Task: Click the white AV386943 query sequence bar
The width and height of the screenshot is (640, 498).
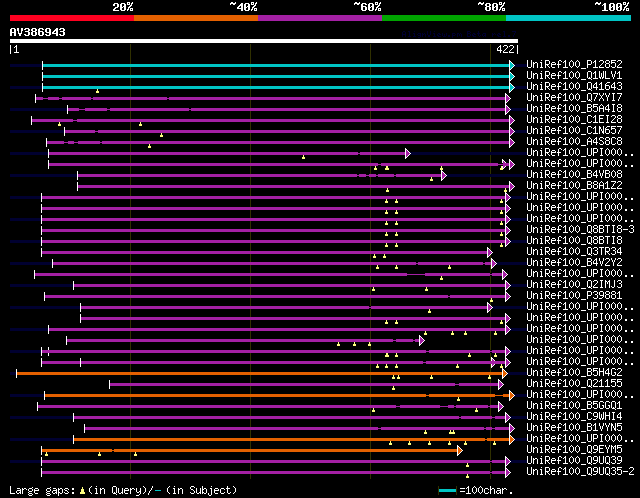Action: point(264,41)
